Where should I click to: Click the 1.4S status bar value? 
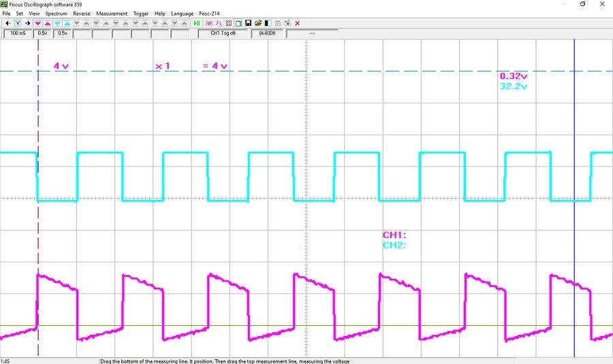pyautogui.click(x=5, y=361)
